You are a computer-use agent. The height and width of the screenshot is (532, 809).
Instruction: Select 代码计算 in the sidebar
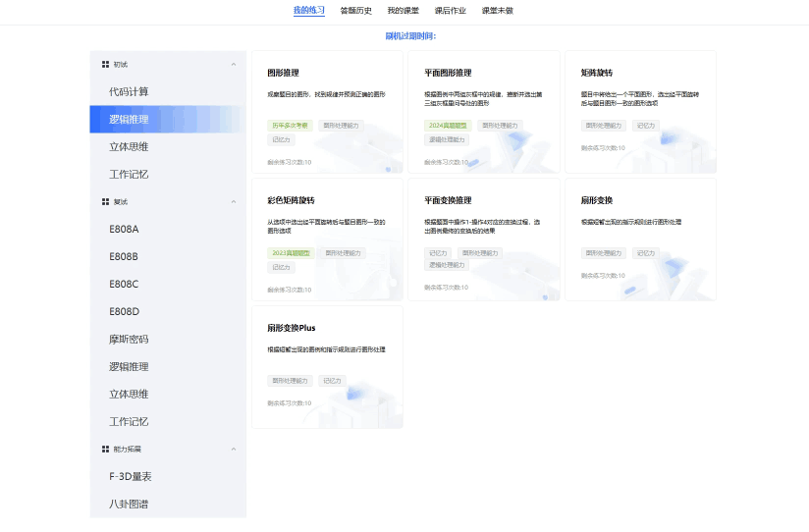tap(129, 91)
